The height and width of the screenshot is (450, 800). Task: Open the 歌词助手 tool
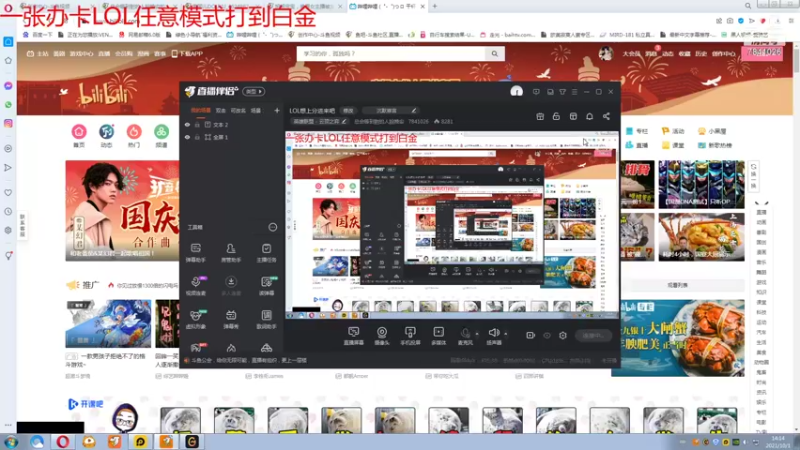266,319
